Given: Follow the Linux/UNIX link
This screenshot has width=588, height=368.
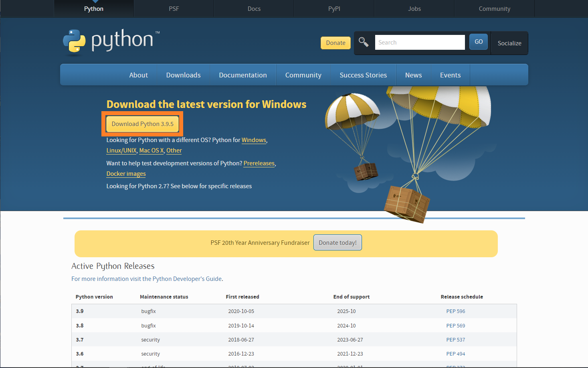Looking at the screenshot, I should [121, 150].
